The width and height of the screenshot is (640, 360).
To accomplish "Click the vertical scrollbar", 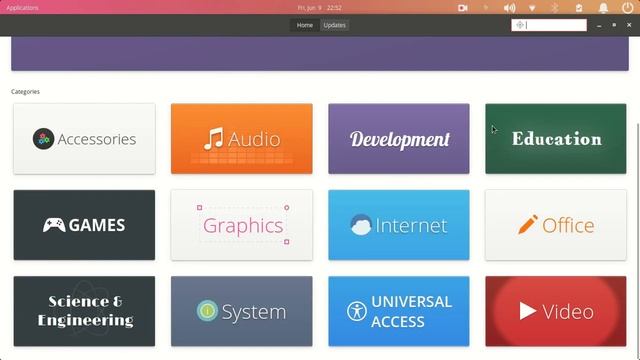I will click(x=638, y=241).
